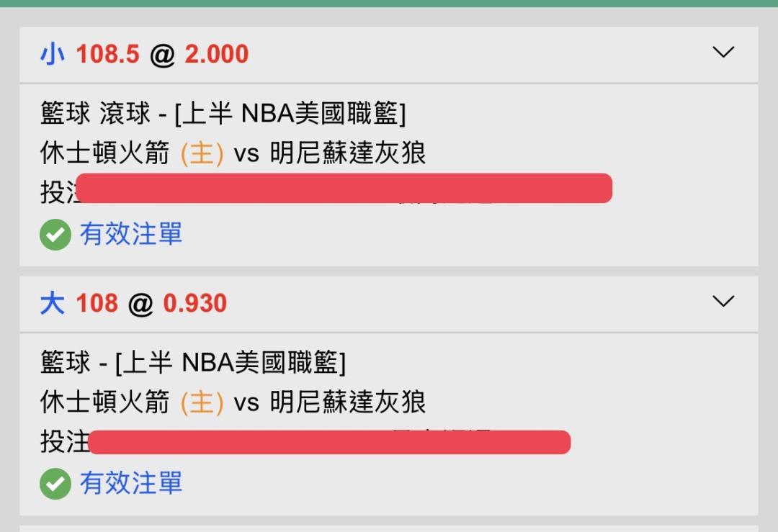Select the 2.000 odds value

(216, 54)
